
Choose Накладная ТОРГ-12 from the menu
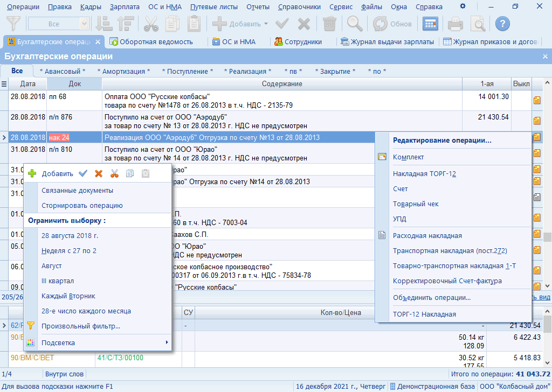425,173
